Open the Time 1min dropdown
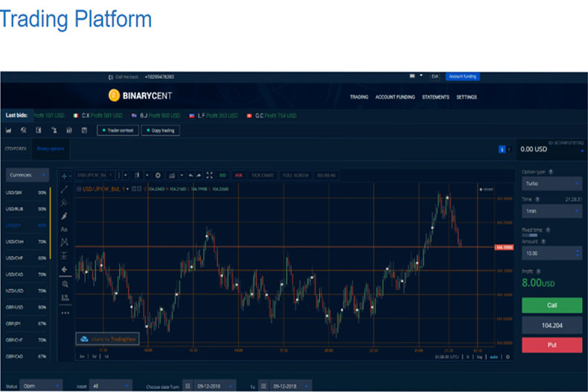The width and height of the screenshot is (588, 392). [x=552, y=211]
